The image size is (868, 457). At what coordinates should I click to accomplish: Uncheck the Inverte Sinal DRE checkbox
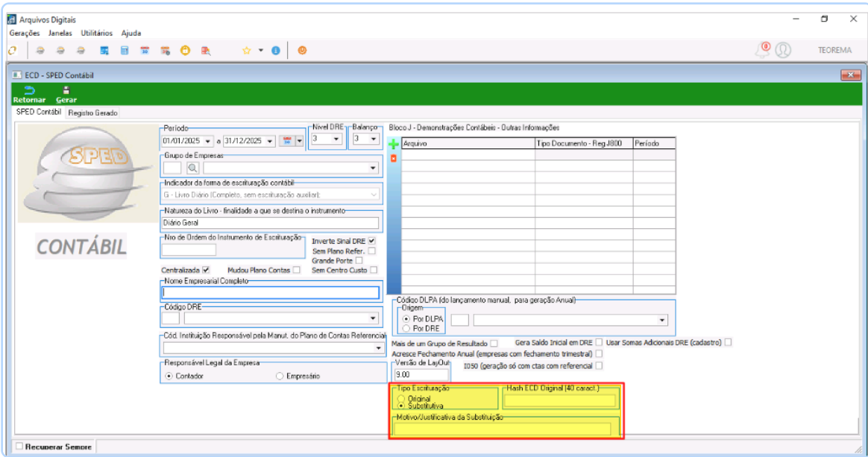tap(372, 241)
